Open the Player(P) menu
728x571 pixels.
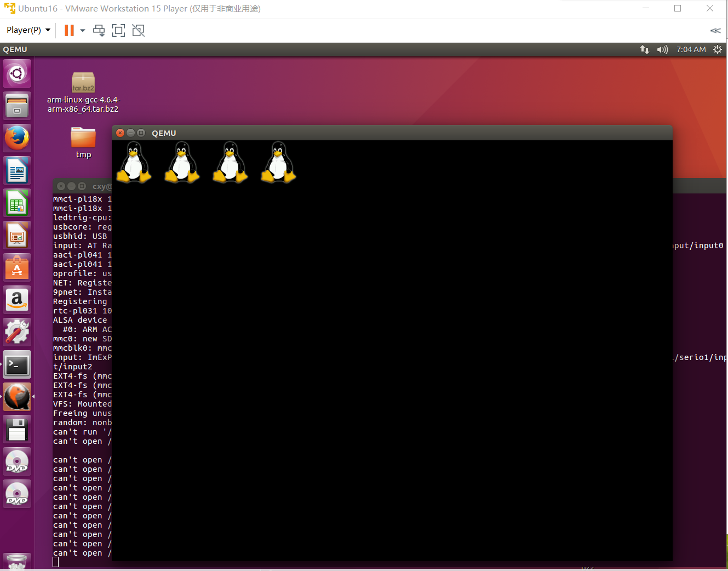[x=28, y=30]
